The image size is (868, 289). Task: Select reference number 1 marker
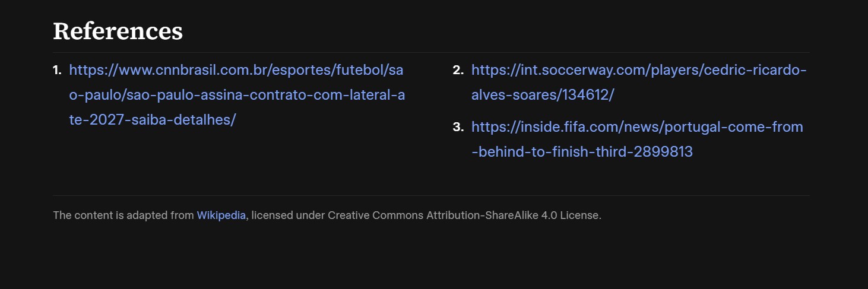(57, 70)
